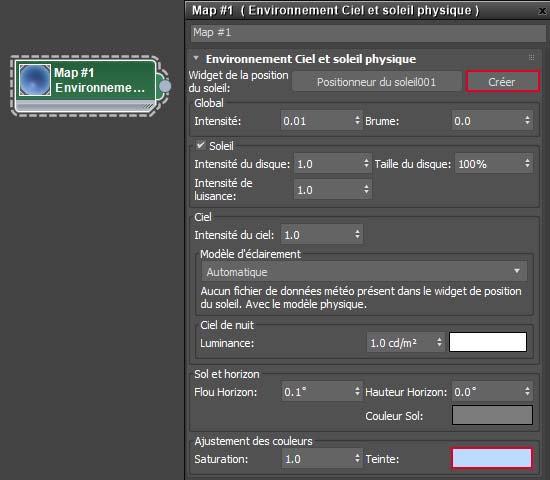Screen dimensions: 550x480
Task: Click the Saturation value field
Action: coord(318,458)
